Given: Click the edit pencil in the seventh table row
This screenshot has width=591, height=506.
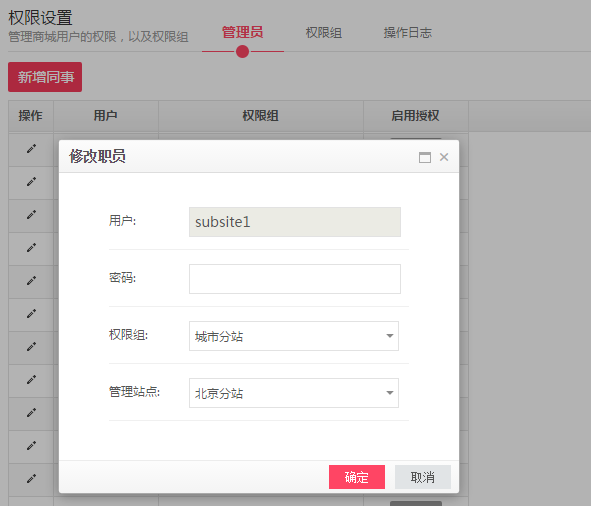Looking at the screenshot, I should [31, 347].
